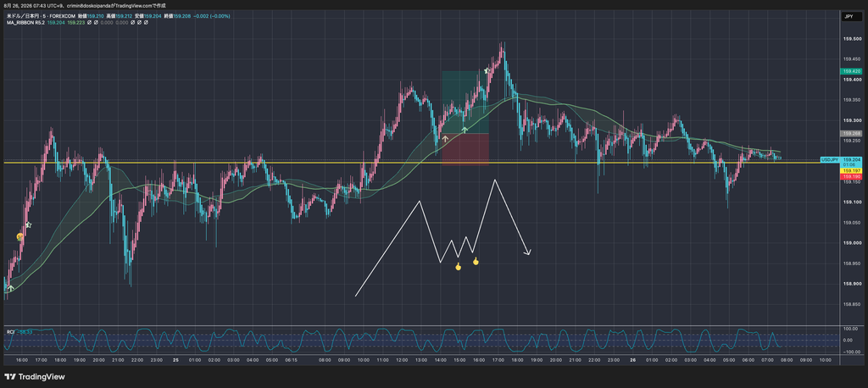The width and height of the screenshot is (868, 388).
Task: Click the MA_RIBBON value 159.223
Action: pos(75,23)
